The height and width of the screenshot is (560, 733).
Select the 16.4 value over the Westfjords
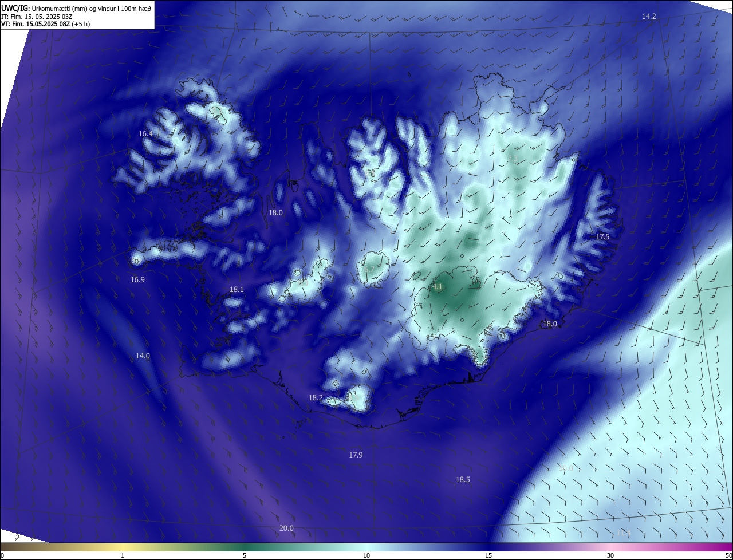145,133
